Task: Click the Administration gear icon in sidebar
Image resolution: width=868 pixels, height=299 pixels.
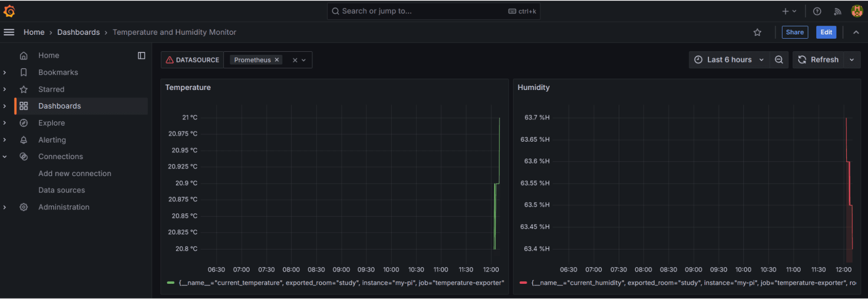Action: tap(24, 207)
